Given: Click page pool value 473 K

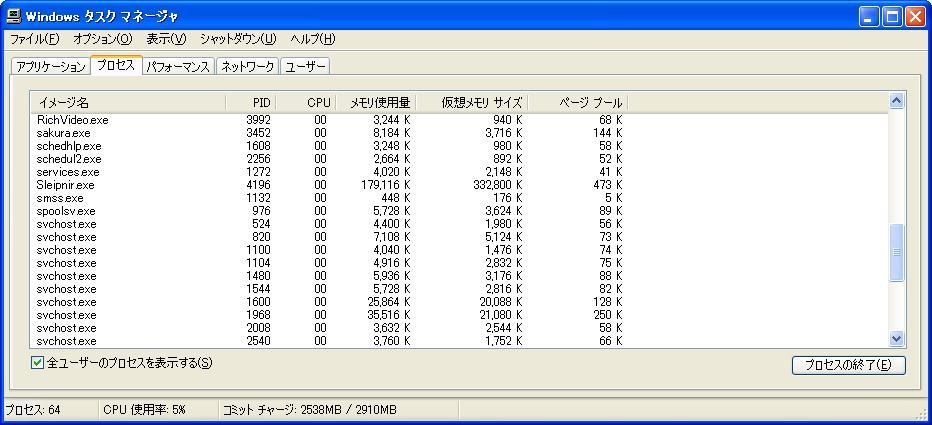Looking at the screenshot, I should 607,185.
